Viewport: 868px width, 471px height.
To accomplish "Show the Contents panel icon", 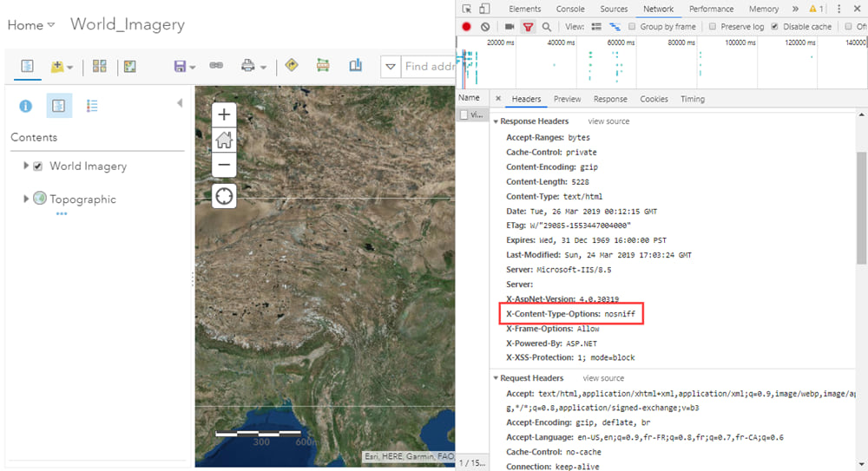I will pos(59,106).
